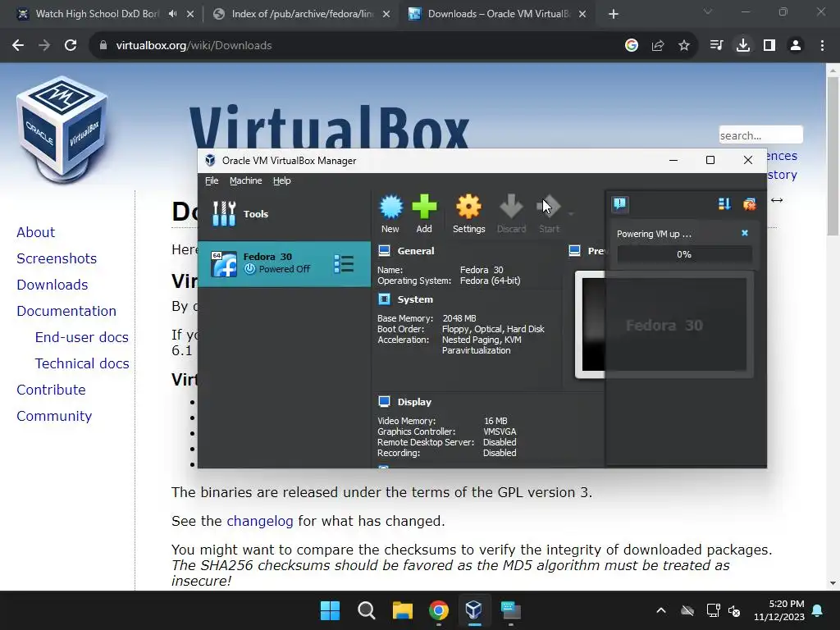The width and height of the screenshot is (840, 630).
Task: Mute the audio on the first browser tab
Action: 172,14
